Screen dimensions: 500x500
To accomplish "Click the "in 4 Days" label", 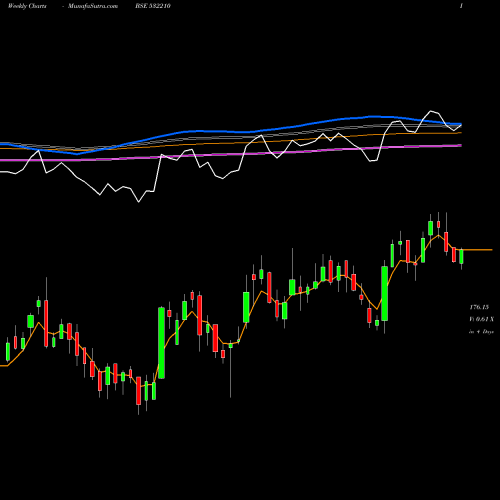I will coord(481,332).
